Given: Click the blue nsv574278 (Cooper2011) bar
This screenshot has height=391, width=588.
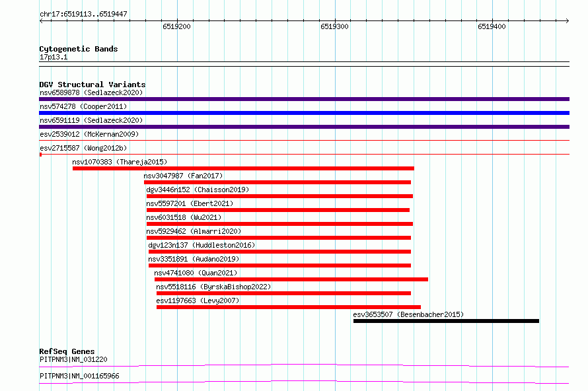Looking at the screenshot, I should (304, 113).
